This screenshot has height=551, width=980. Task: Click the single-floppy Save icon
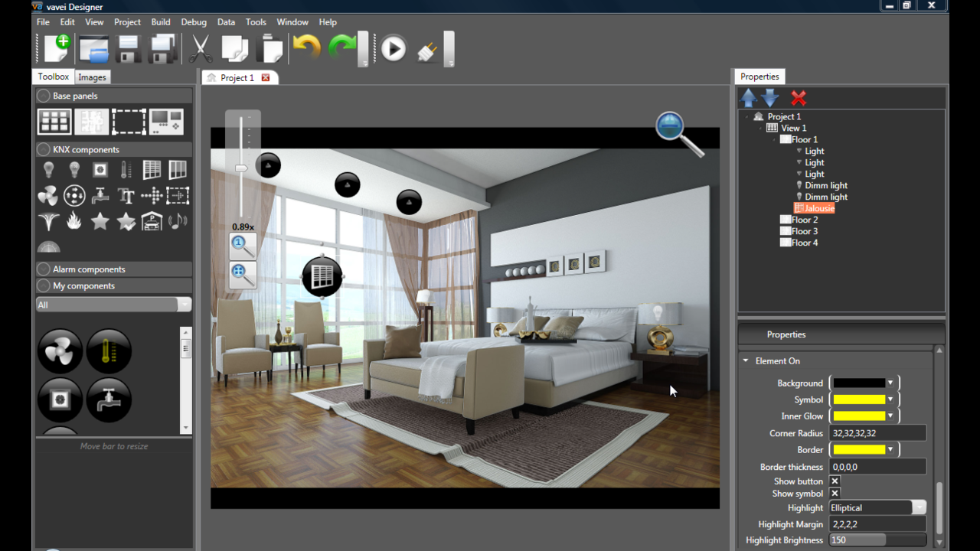point(129,49)
